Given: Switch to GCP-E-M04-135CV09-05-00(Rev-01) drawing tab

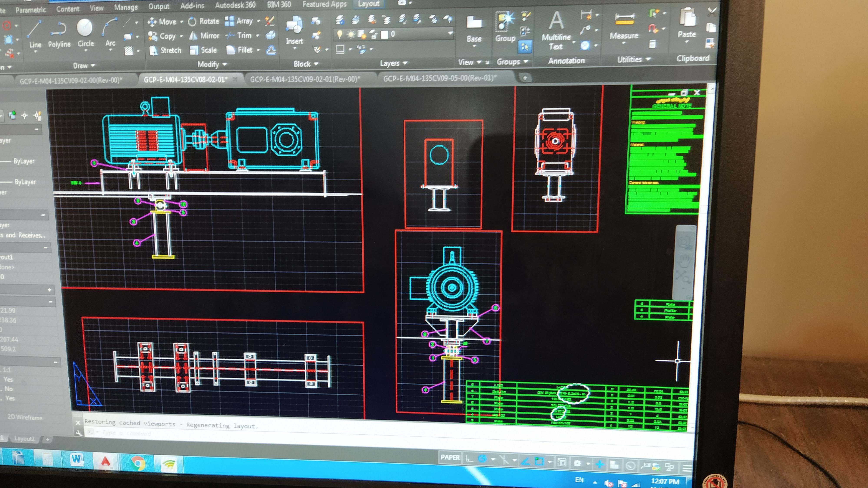Looking at the screenshot, I should coord(440,78).
